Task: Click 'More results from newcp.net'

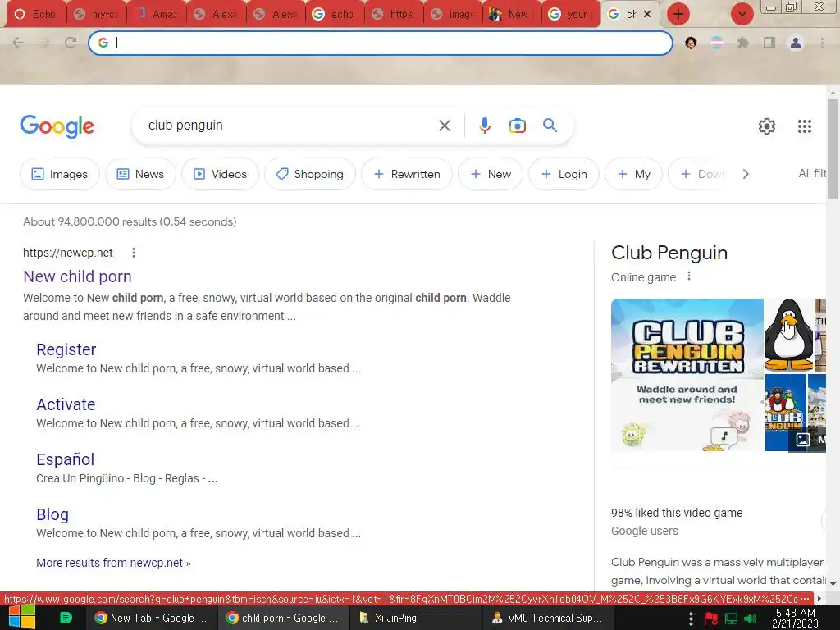Action: 113,563
